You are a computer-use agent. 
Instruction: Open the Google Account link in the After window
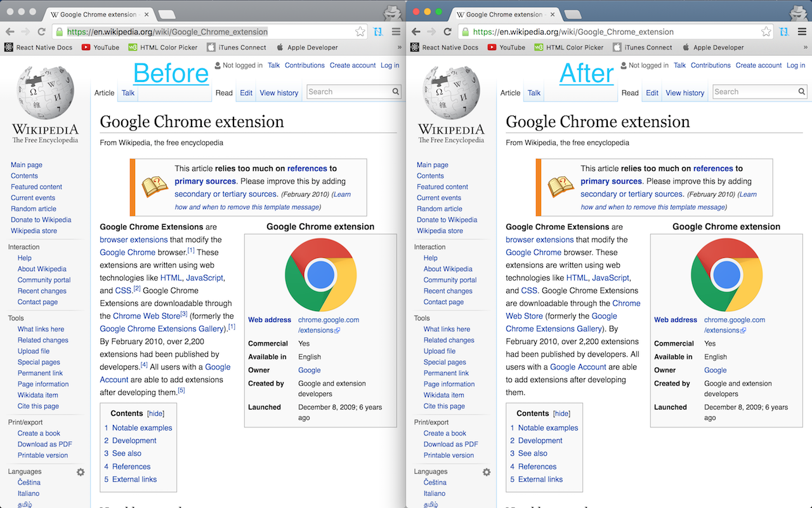click(x=578, y=367)
